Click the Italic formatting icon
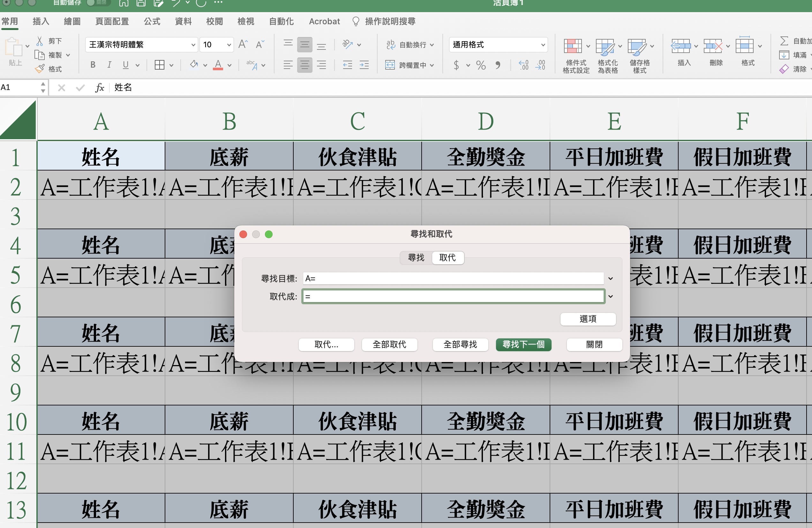The height and width of the screenshot is (528, 812). pyautogui.click(x=109, y=65)
